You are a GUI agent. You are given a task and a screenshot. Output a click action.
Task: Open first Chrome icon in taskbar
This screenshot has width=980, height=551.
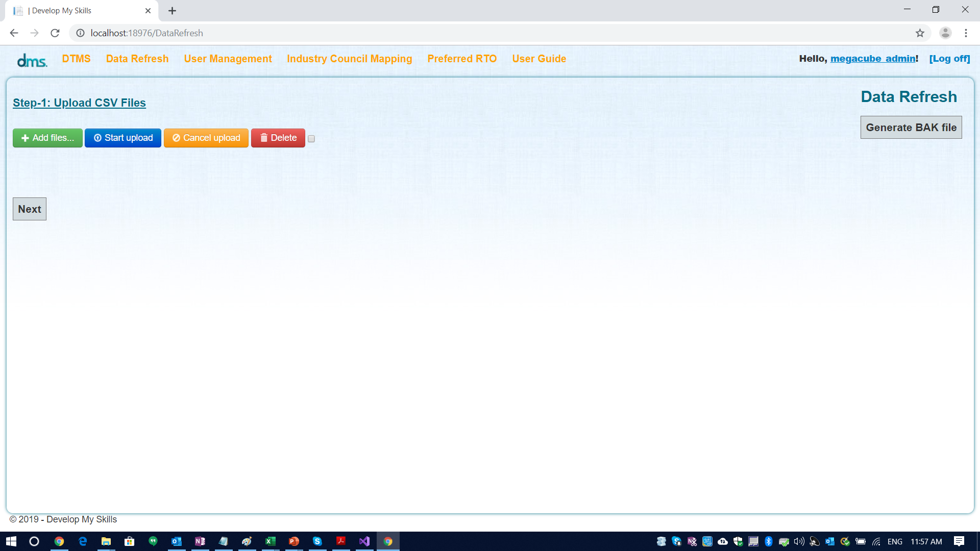pos(59,541)
